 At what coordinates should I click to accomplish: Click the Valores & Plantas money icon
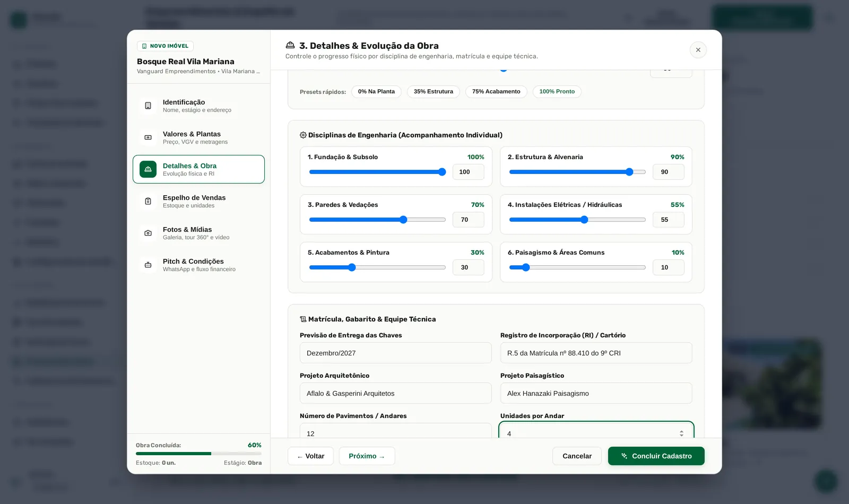[x=148, y=137]
